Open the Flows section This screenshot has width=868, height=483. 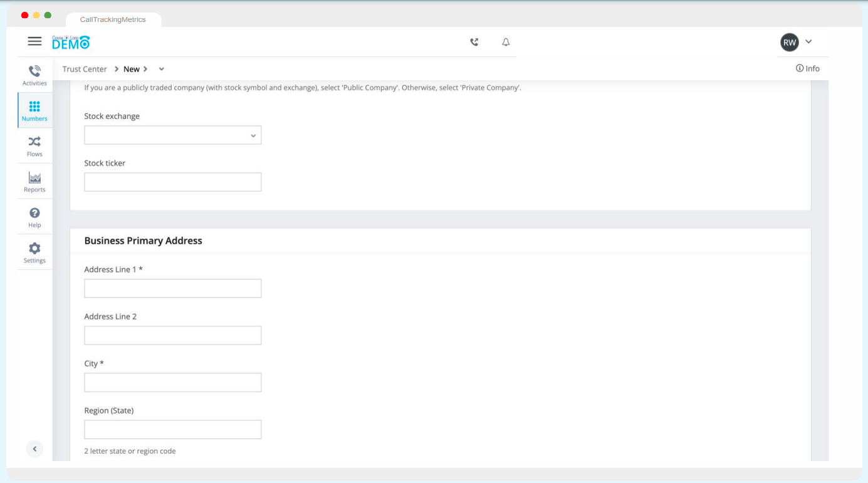click(x=34, y=145)
